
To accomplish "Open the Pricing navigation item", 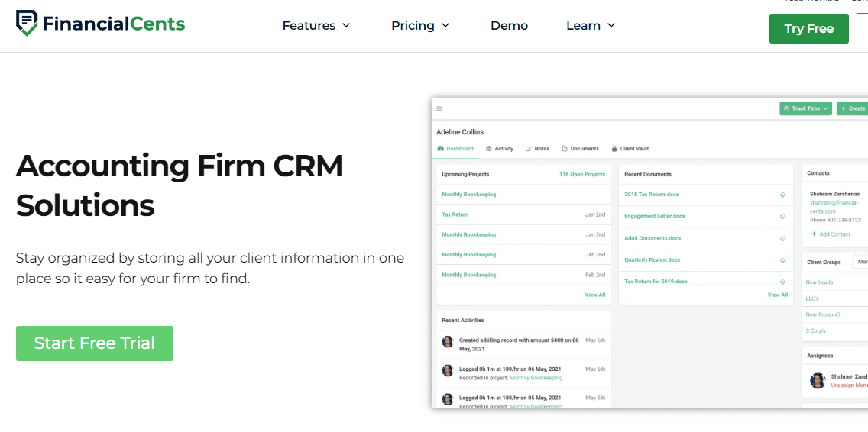I will (420, 25).
